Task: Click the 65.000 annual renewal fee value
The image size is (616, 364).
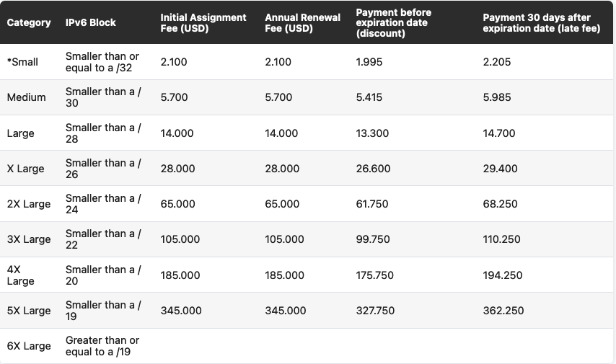Action: 282,204
